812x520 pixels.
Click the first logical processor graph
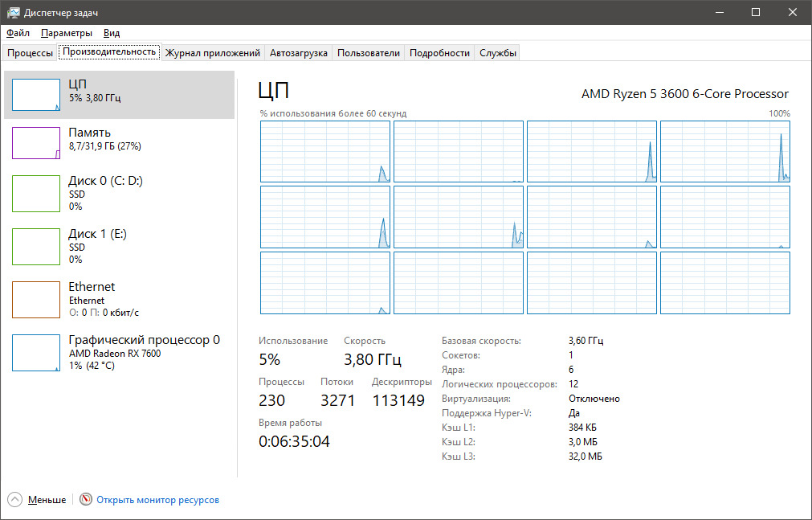(325, 151)
